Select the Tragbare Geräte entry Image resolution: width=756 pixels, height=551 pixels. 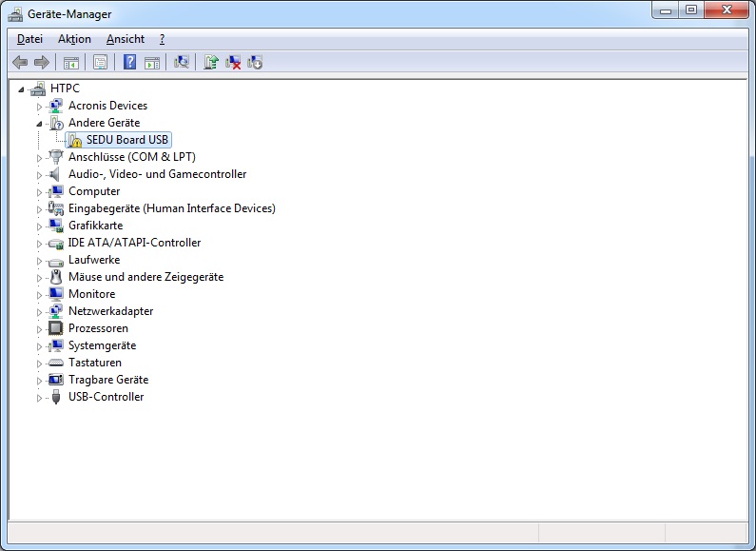(108, 380)
